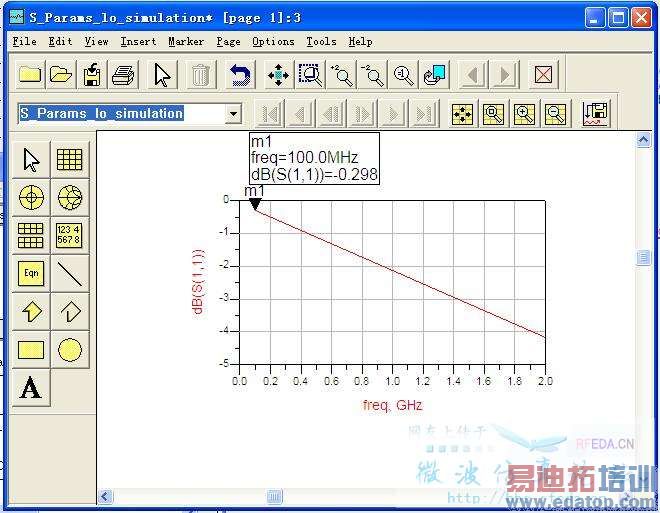Click the save plot data floppy icon
Image resolution: width=660 pixels, height=513 pixels.
(x=595, y=114)
